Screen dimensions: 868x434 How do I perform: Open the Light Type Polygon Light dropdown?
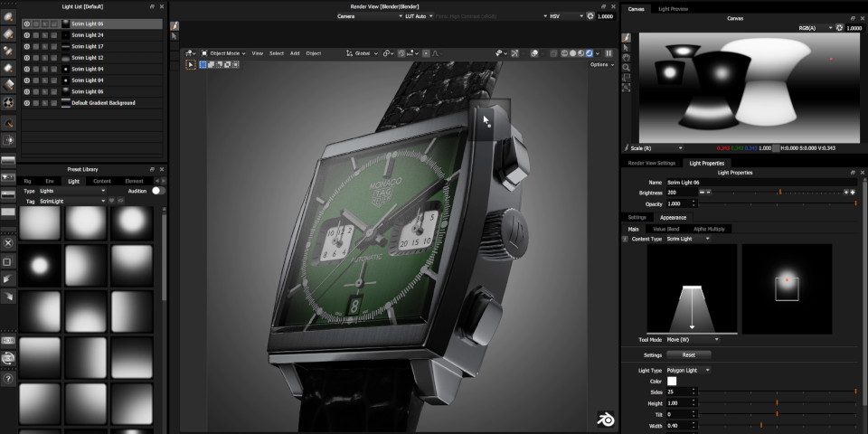pos(688,370)
